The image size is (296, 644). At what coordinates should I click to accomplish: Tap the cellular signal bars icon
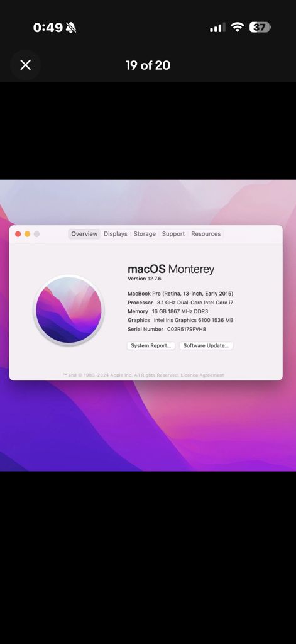217,28
